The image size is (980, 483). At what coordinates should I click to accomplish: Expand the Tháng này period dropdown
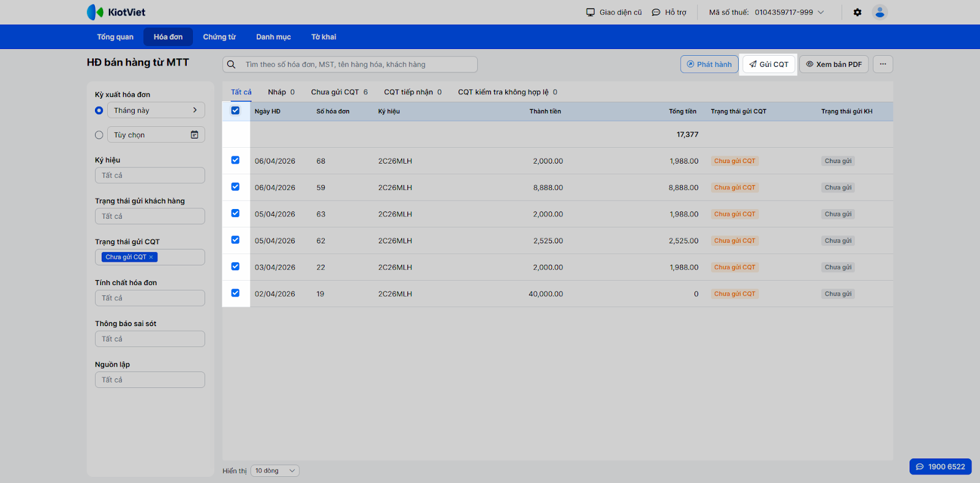pyautogui.click(x=156, y=110)
